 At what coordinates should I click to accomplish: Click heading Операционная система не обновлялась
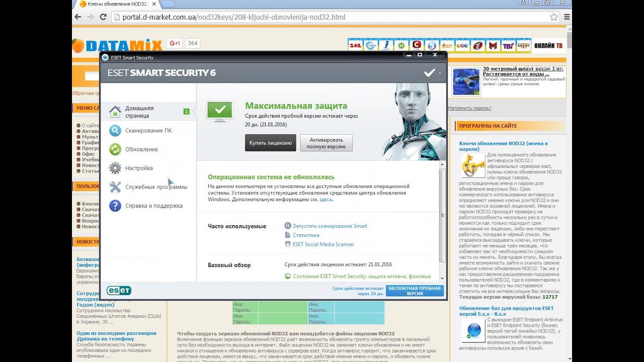271,177
